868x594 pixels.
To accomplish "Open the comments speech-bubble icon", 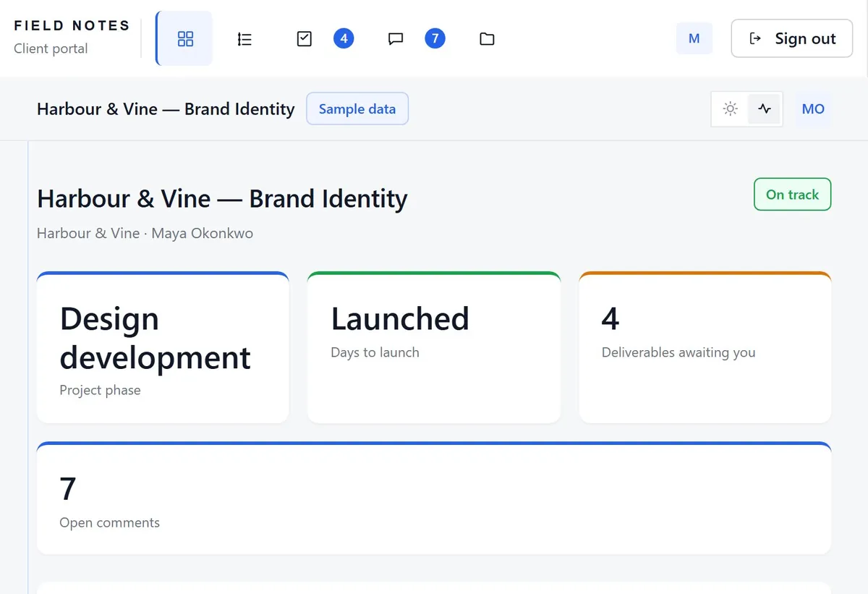I will click(396, 39).
